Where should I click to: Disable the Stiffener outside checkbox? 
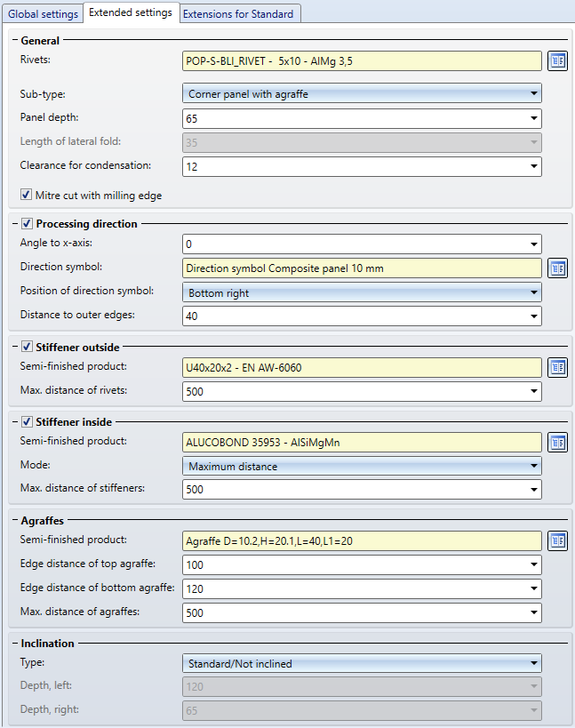coord(26,347)
